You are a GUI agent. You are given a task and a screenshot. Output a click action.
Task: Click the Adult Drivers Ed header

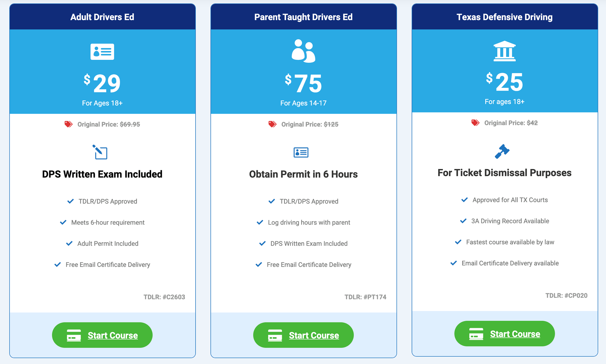(x=102, y=17)
